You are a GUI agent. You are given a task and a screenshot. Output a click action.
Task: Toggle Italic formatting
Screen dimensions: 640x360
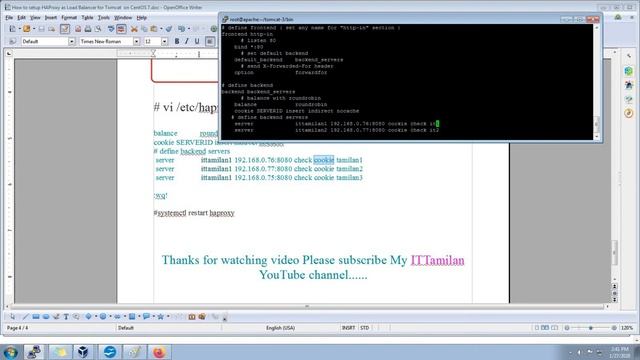pyautogui.click(x=187, y=41)
